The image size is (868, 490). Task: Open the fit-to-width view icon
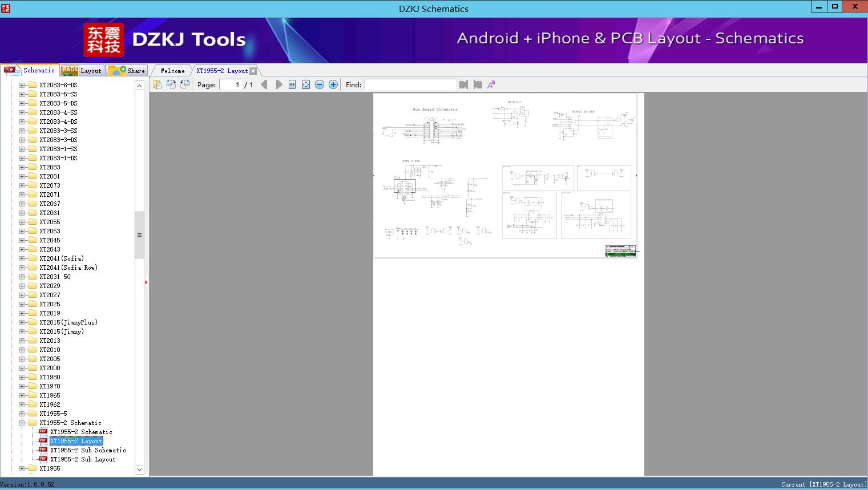coord(292,84)
